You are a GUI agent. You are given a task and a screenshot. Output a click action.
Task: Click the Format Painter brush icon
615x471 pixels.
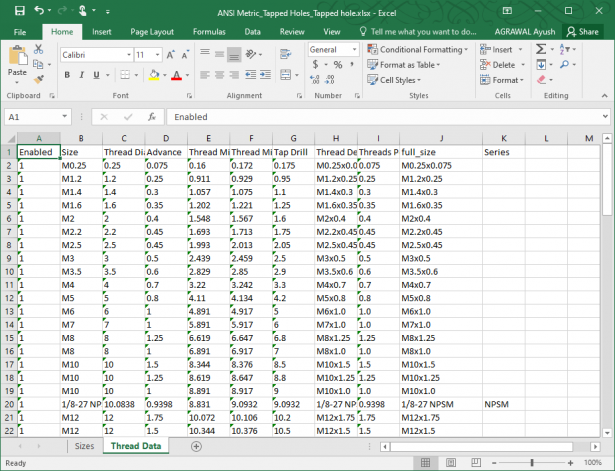coord(41,78)
